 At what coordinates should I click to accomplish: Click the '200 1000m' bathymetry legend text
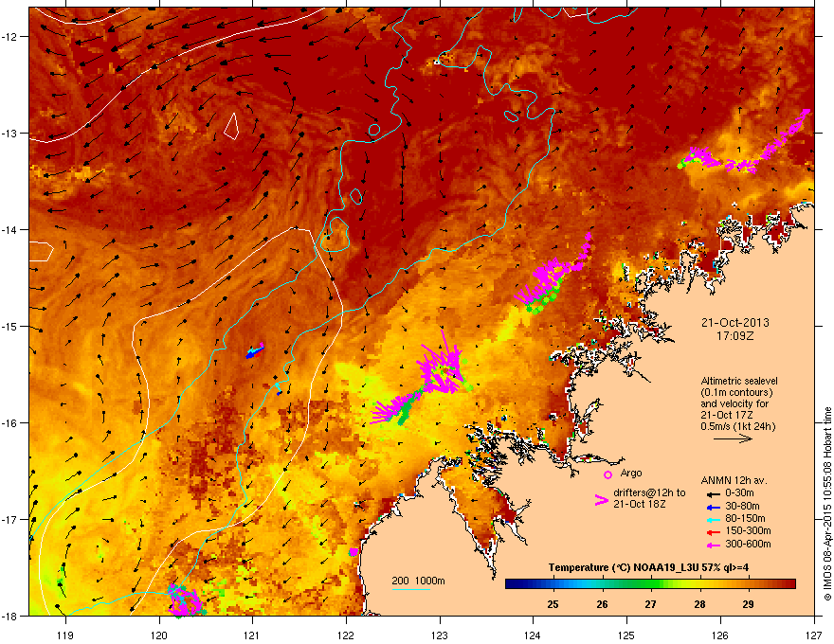pos(419,581)
